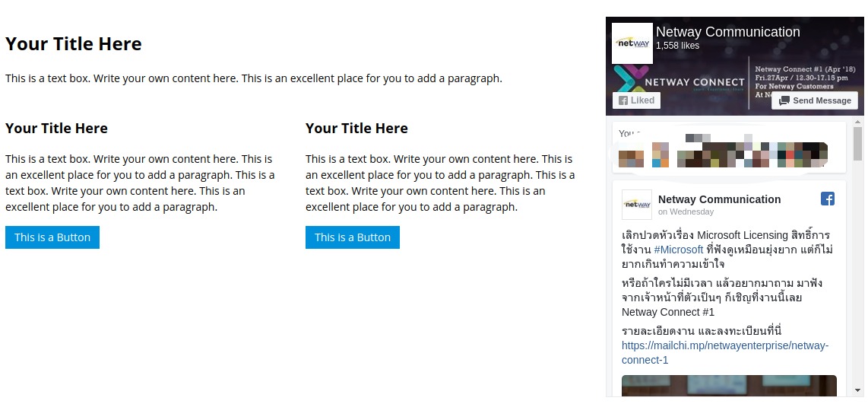The height and width of the screenshot is (404, 868).
Task: Click the Liked button
Action: click(636, 100)
